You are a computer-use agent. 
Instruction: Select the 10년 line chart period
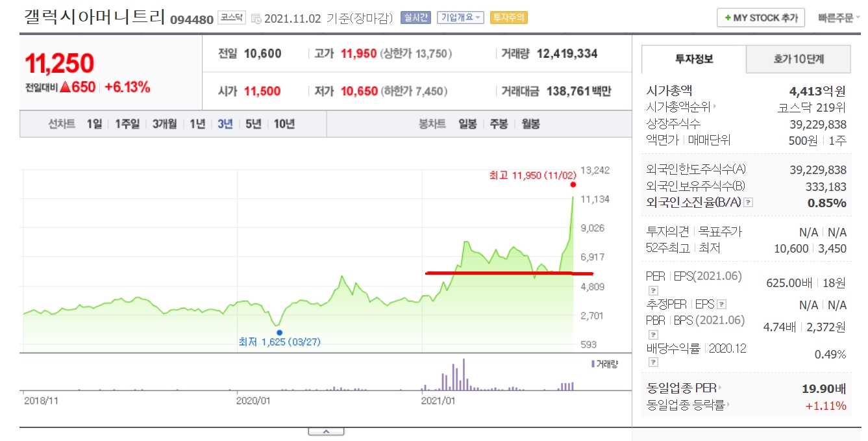284,124
